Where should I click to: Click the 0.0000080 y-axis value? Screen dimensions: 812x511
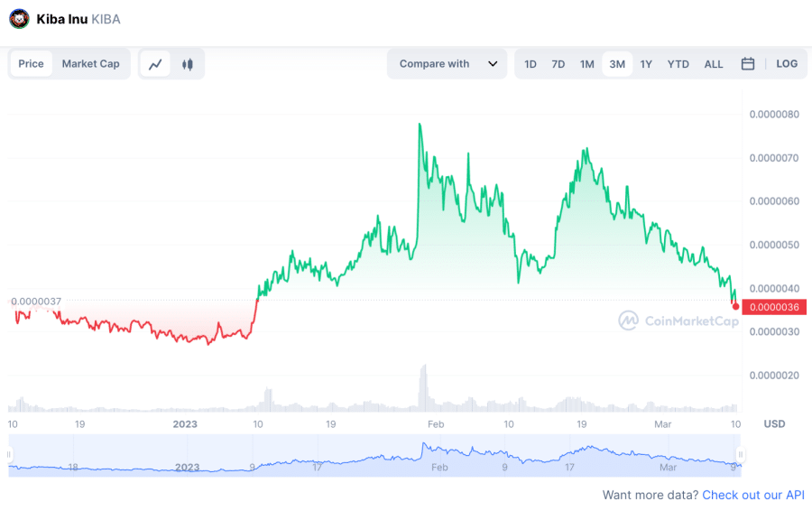coord(774,114)
